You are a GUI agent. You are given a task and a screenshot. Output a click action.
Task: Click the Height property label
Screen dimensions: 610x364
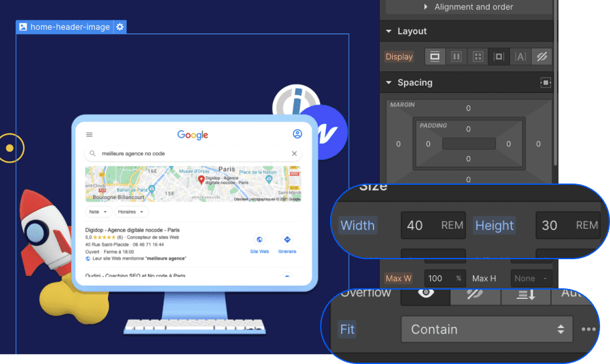pyautogui.click(x=495, y=226)
